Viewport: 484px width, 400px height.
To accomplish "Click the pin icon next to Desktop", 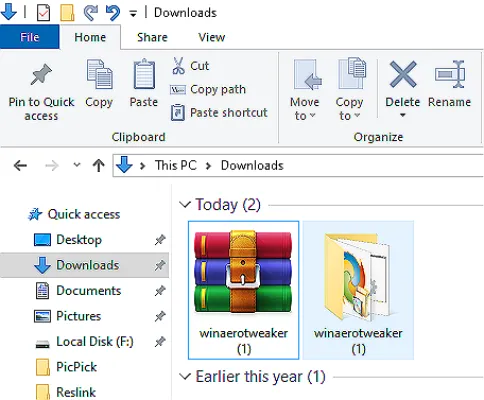I will pyautogui.click(x=160, y=240).
